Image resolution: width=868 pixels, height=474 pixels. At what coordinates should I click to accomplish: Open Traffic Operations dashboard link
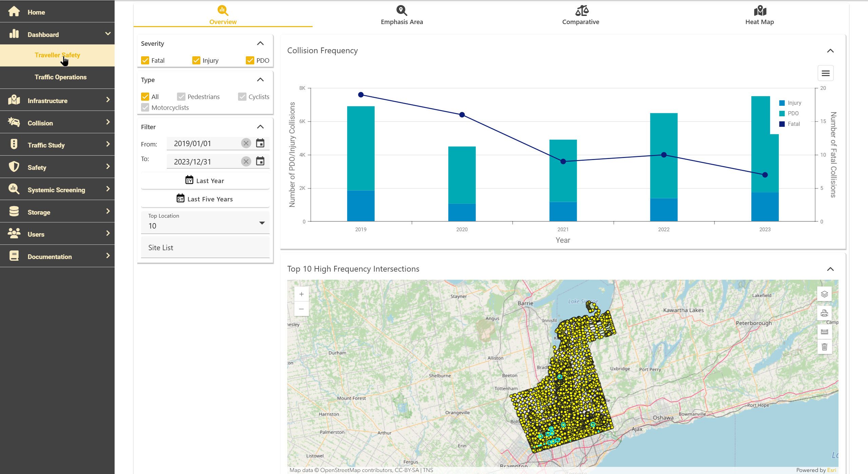[60, 77]
